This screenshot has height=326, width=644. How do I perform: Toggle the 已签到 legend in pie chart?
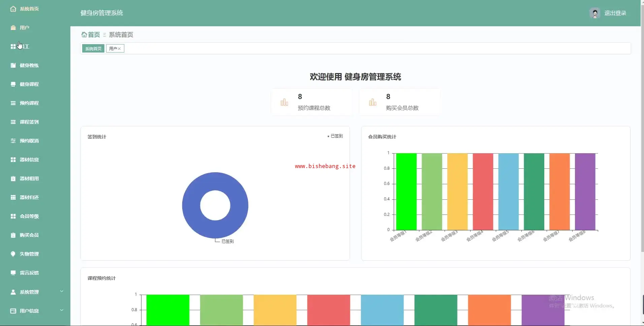pyautogui.click(x=335, y=136)
